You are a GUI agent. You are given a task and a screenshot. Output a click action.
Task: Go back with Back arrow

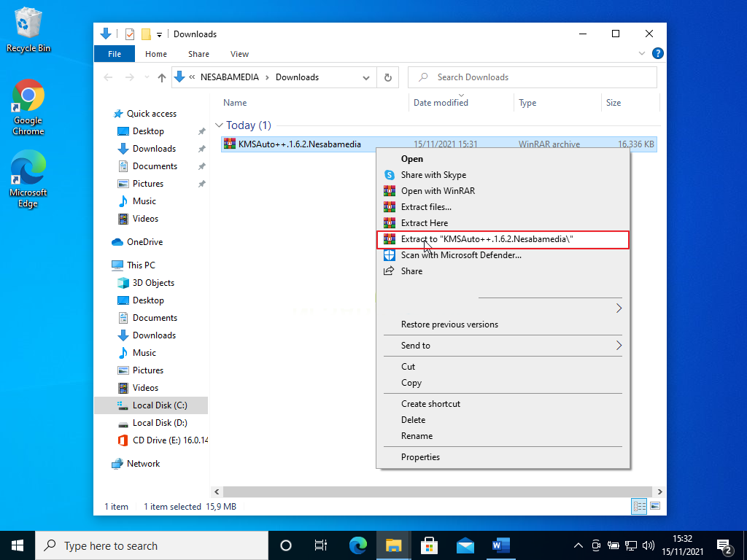108,77
